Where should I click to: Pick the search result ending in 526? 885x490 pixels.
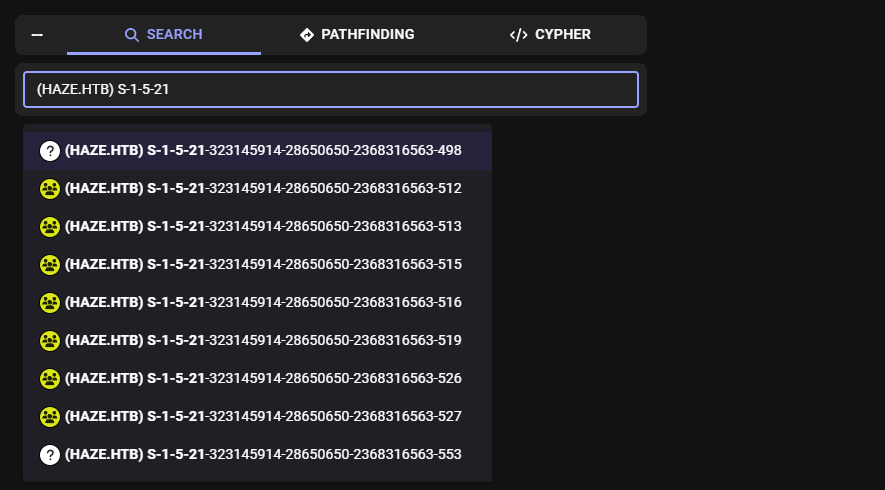(263, 379)
